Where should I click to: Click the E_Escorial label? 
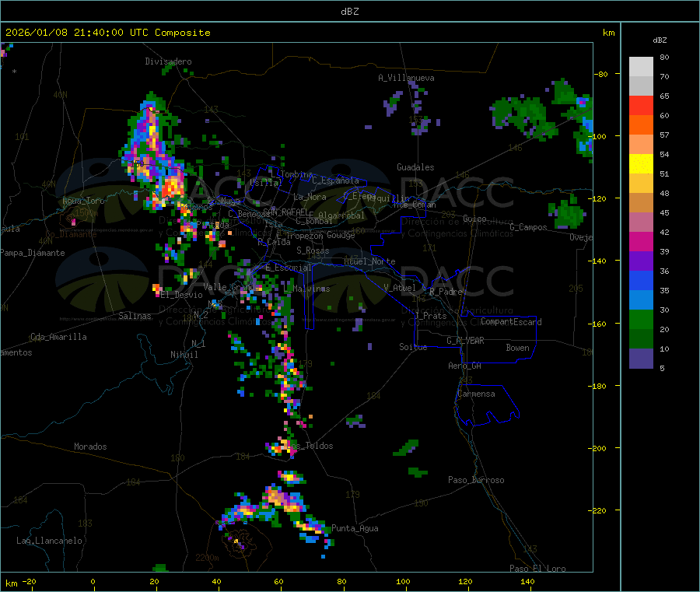point(289,268)
